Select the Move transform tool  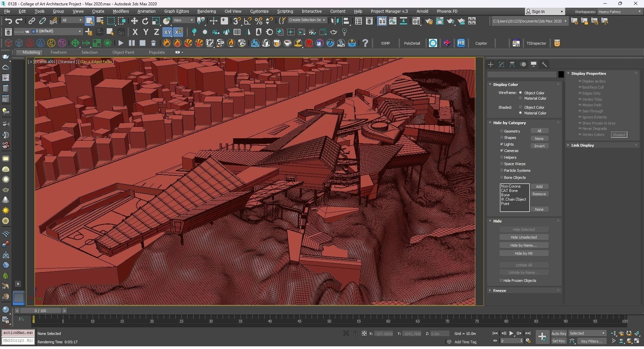pyautogui.click(x=134, y=21)
